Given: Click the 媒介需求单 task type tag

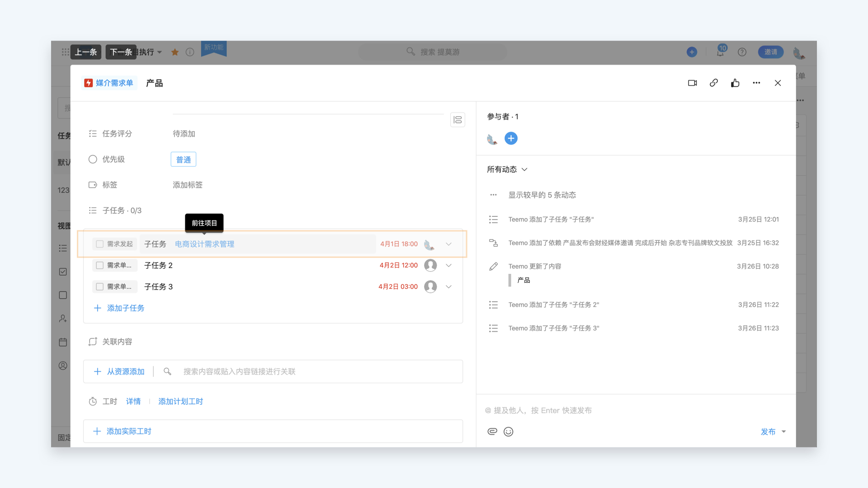Looking at the screenshot, I should pyautogui.click(x=109, y=83).
